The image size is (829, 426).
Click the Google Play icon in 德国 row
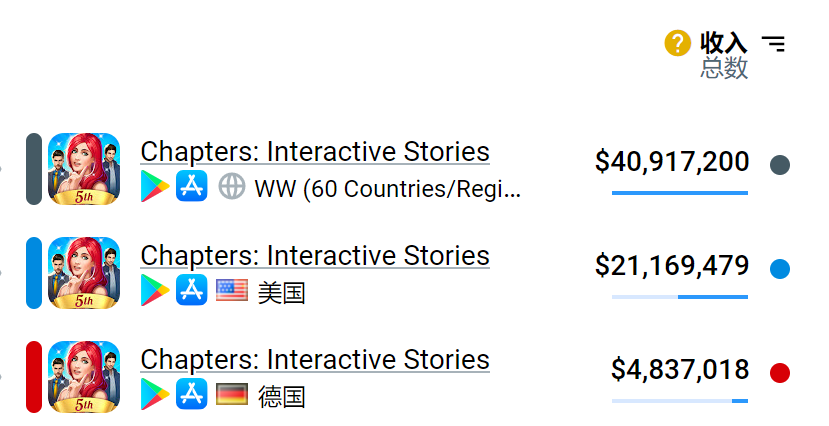tap(155, 395)
